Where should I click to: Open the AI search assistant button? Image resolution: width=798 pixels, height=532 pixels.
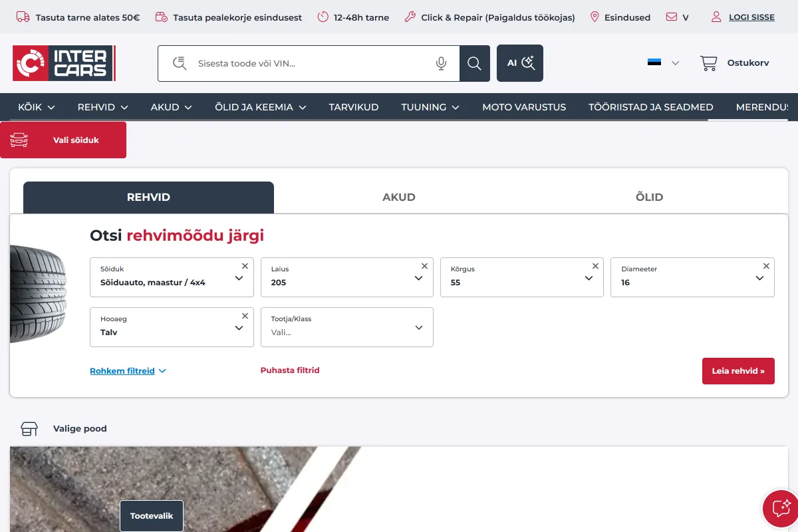click(x=520, y=63)
